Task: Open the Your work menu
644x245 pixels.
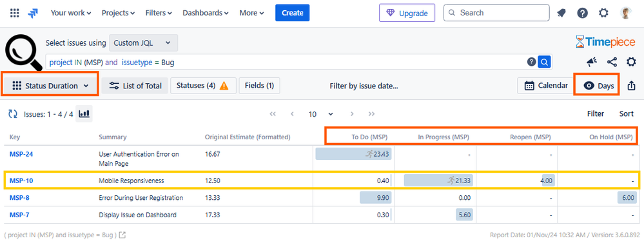Action: click(71, 13)
